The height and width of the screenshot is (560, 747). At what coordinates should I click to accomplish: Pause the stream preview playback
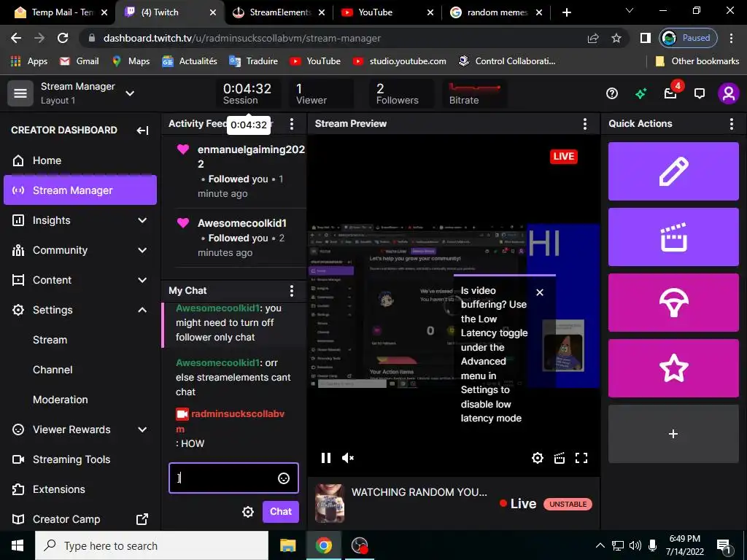[326, 458]
